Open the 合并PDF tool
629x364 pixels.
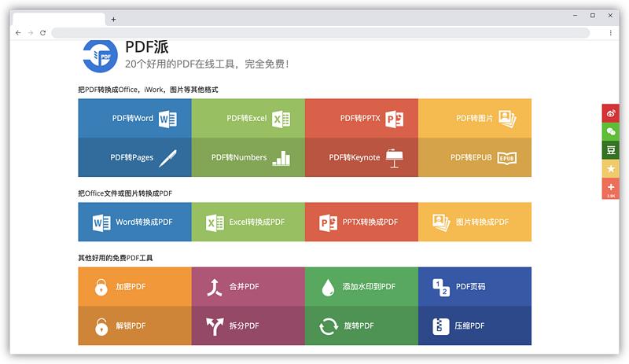[x=248, y=286]
